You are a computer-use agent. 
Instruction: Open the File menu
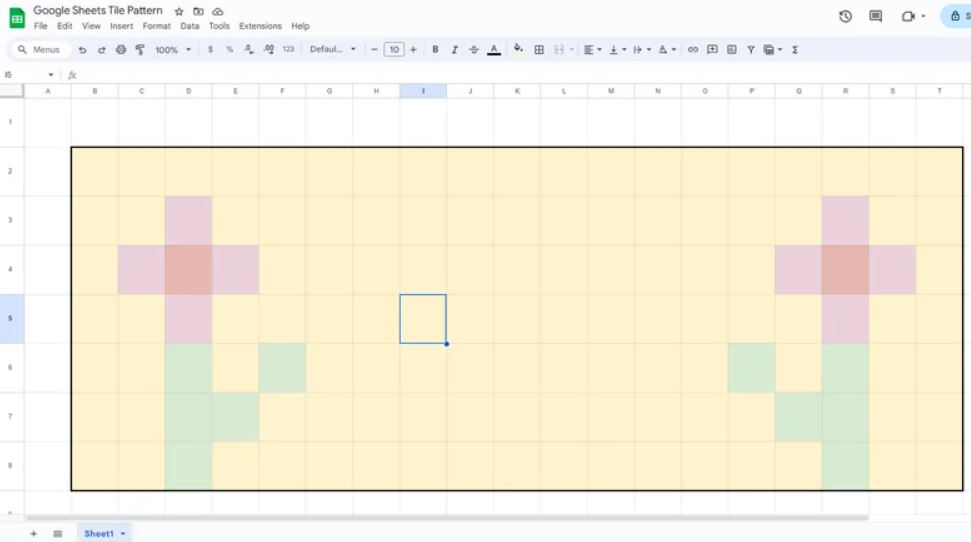click(40, 26)
